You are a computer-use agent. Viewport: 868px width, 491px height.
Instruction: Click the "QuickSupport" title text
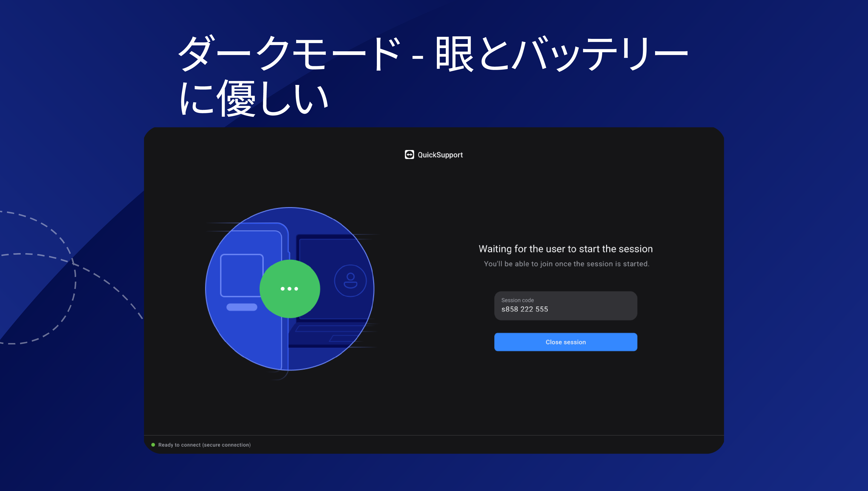[x=440, y=155]
